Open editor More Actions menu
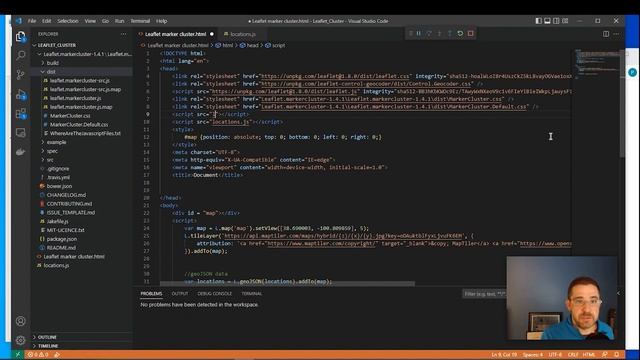Viewport: 640px width, 360px height. click(x=616, y=34)
